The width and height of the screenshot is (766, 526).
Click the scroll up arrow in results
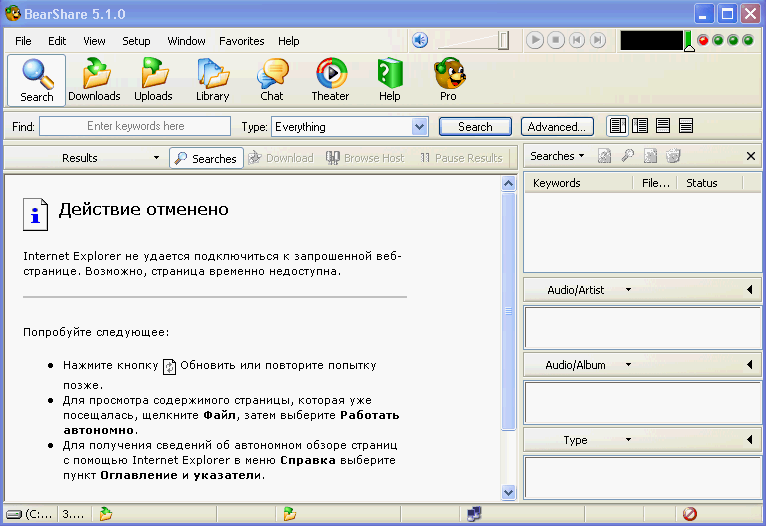tap(509, 184)
